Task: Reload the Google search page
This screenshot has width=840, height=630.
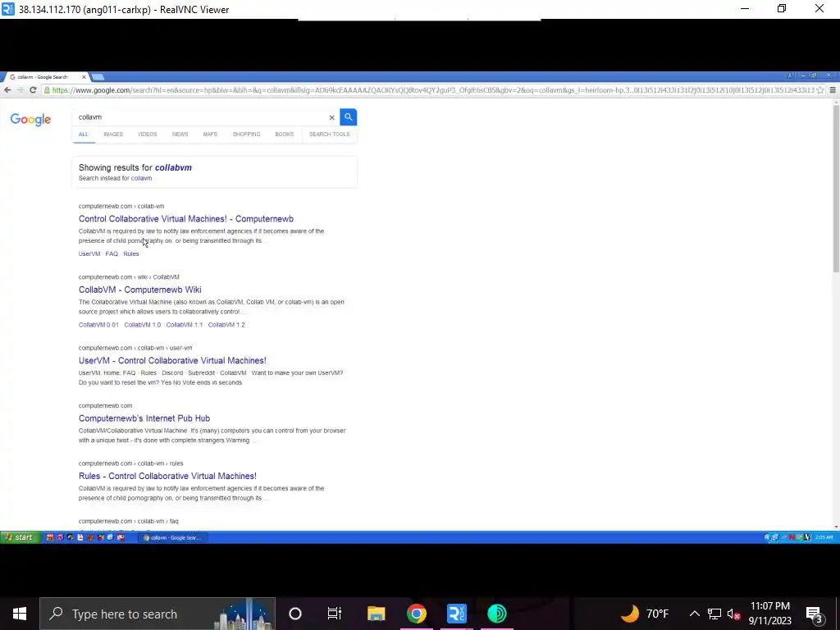Action: pyautogui.click(x=33, y=90)
